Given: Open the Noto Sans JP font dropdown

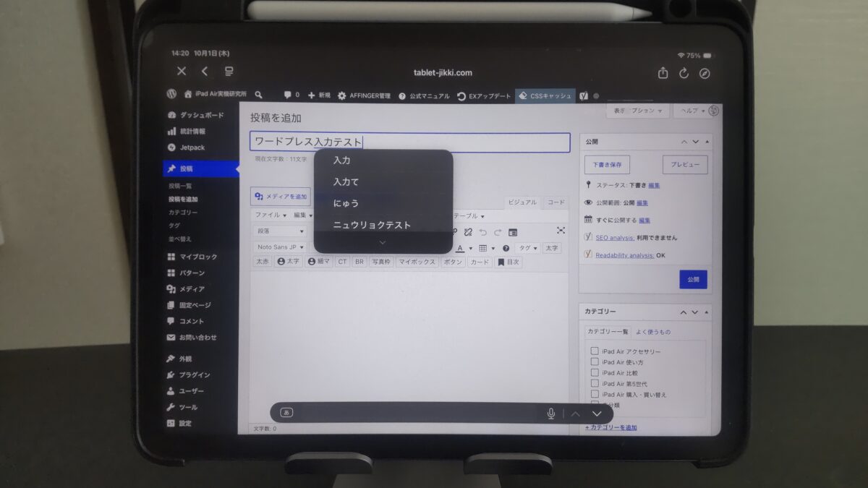Looking at the screenshot, I should click(280, 247).
